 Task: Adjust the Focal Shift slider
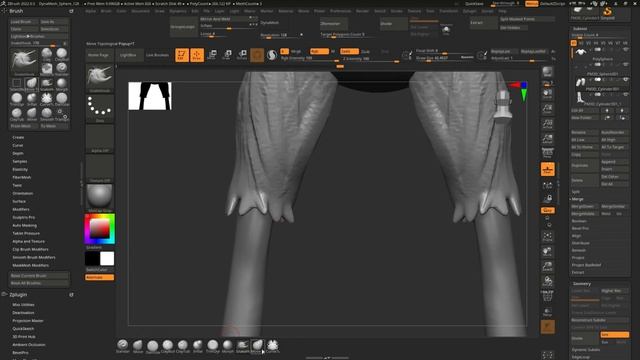444,51
